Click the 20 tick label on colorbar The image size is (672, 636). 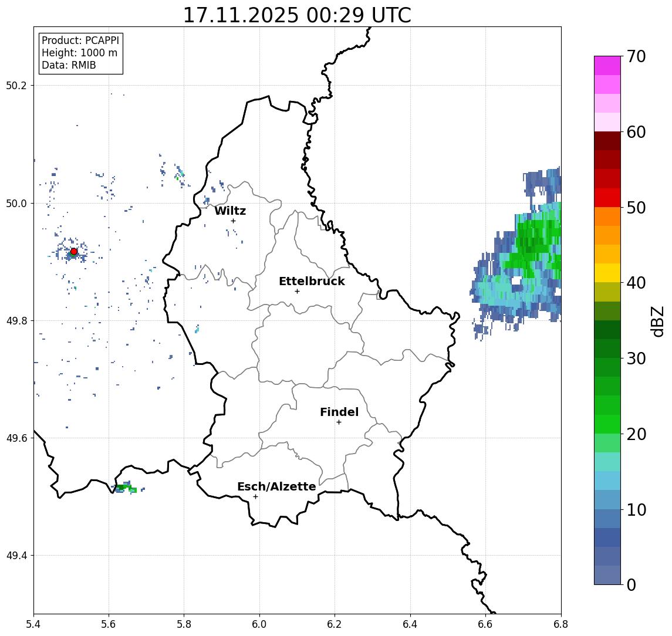636,434
